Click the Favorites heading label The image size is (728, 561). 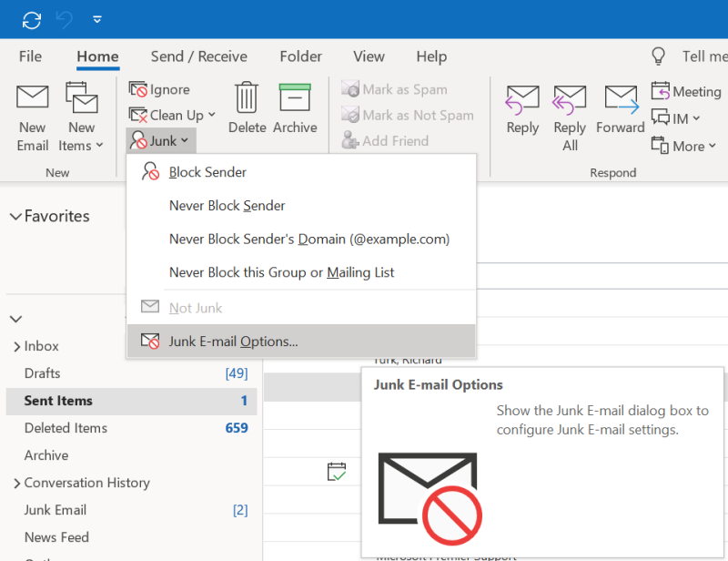click(x=57, y=216)
